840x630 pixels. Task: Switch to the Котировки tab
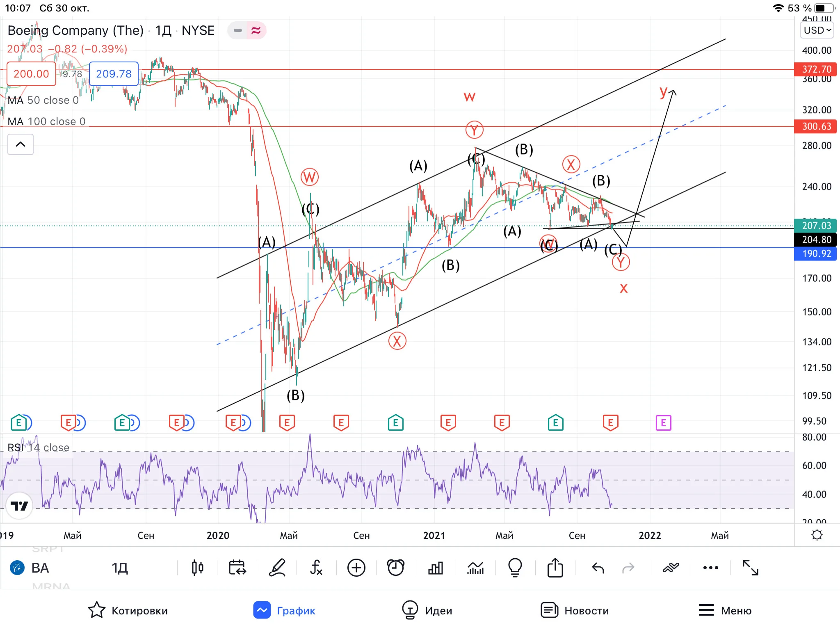tap(128, 610)
